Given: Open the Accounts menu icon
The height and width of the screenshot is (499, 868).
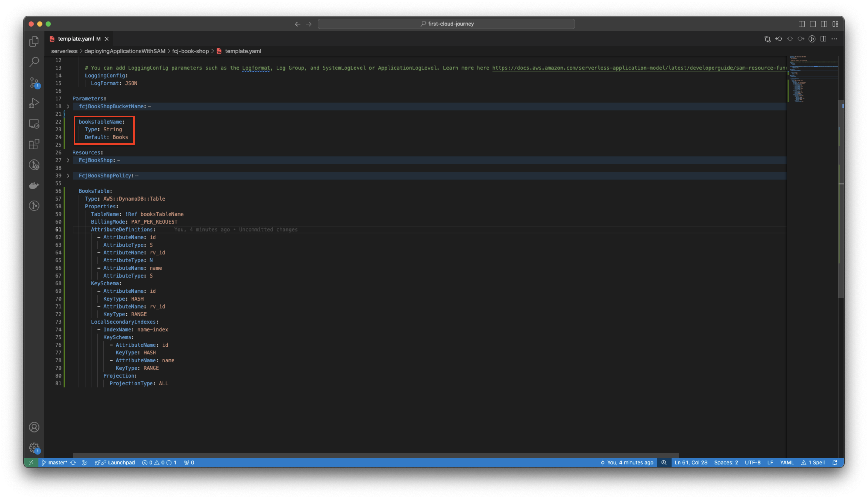Looking at the screenshot, I should [x=34, y=427].
